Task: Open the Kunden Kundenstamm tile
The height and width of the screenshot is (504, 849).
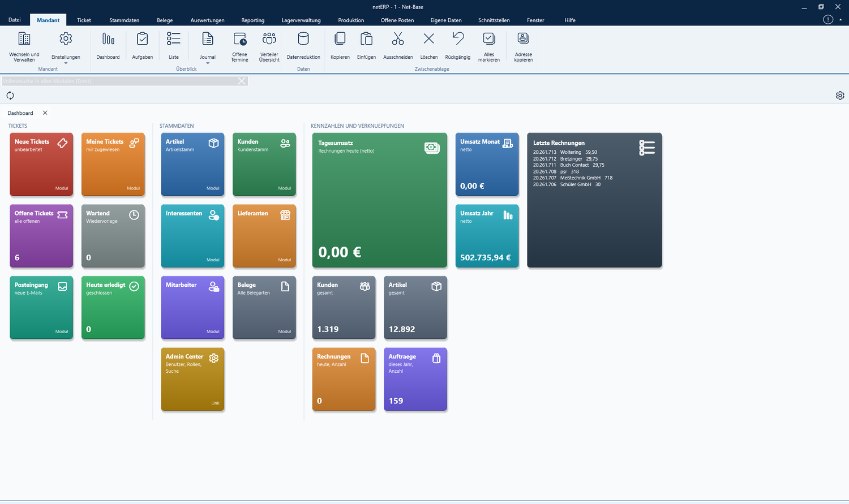Action: coord(264,165)
